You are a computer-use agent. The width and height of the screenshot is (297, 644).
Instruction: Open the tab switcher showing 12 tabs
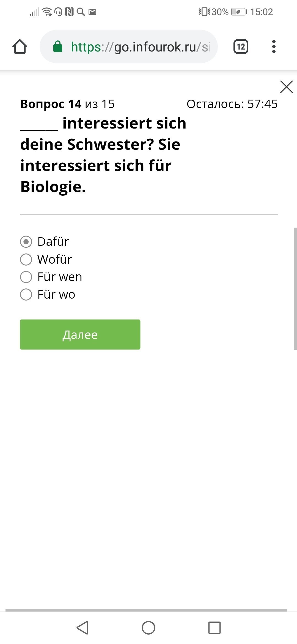coord(241,47)
